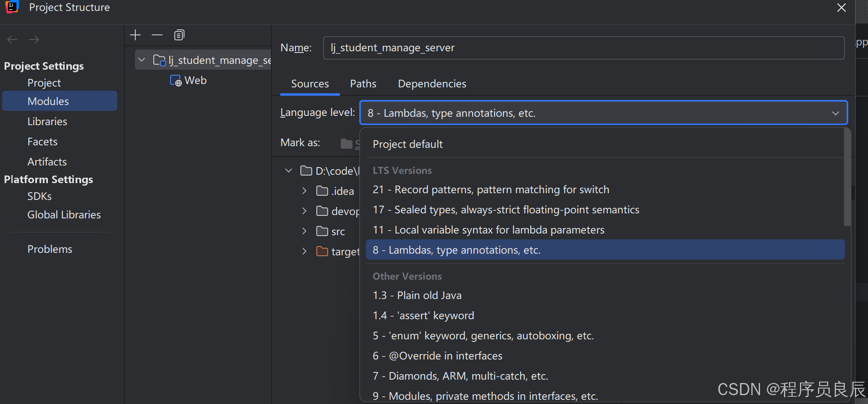Collapse the lj_student_manage_server module node
The width and height of the screenshot is (868, 404).
click(142, 60)
